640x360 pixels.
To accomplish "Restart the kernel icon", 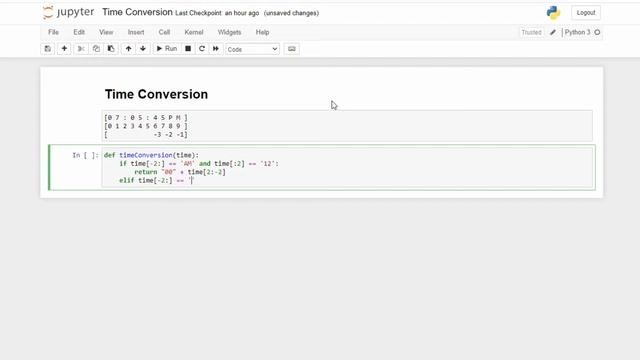I will (202, 49).
